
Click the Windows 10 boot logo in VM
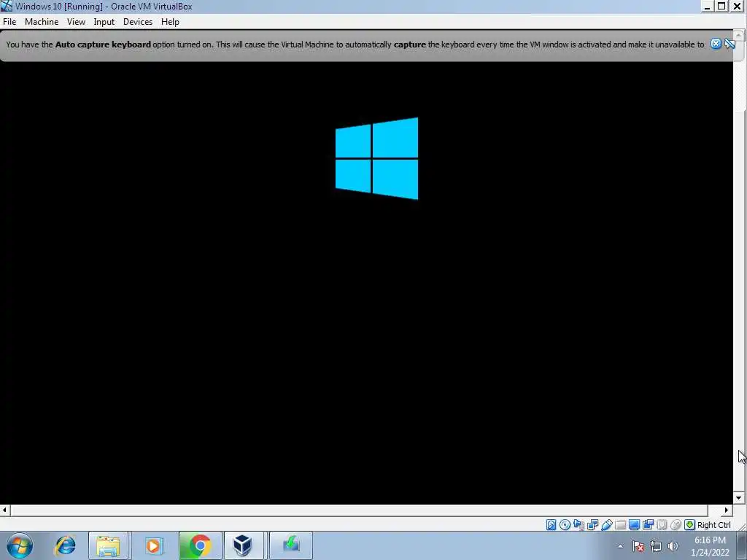tap(377, 158)
